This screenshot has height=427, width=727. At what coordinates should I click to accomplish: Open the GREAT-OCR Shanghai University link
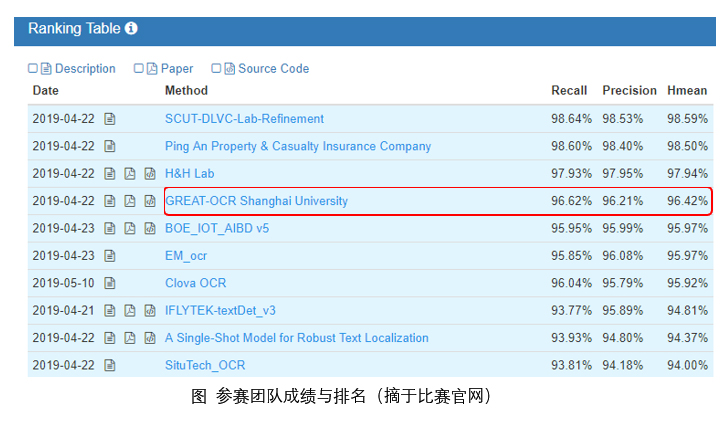point(256,201)
